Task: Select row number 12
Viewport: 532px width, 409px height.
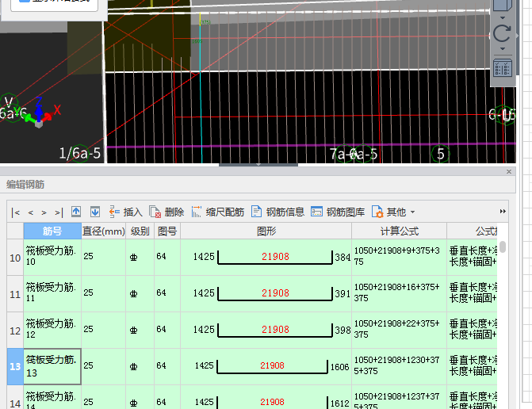Action: pos(15,331)
